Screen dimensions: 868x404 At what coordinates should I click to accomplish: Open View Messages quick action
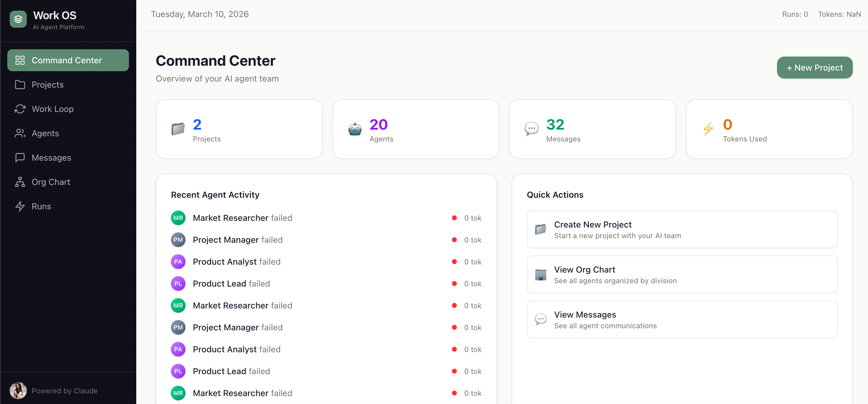click(x=681, y=319)
